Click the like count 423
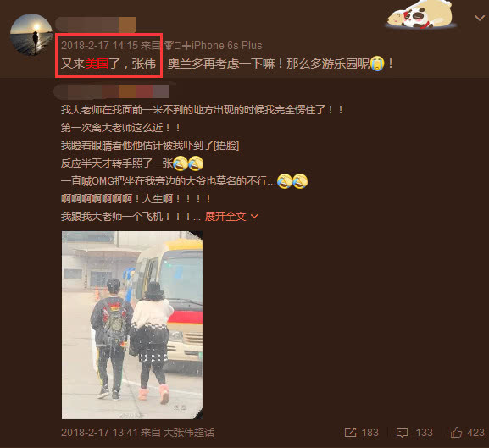Viewport: 489px width, 448px height. pyautogui.click(x=476, y=433)
